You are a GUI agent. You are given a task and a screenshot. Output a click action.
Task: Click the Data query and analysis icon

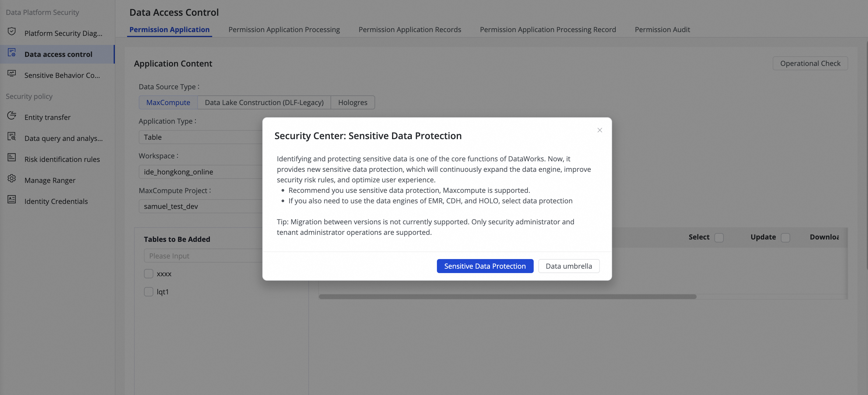pyautogui.click(x=12, y=137)
